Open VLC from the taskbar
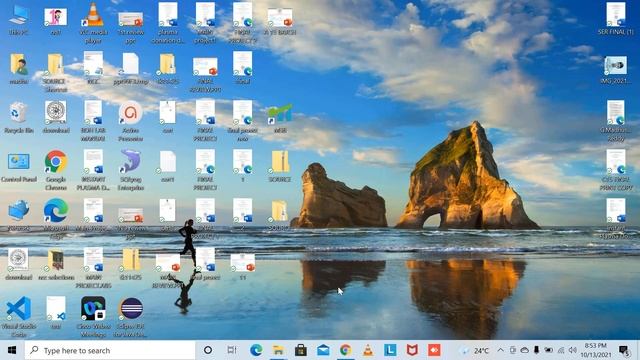Viewport: 640px width, 360px height. point(368,350)
